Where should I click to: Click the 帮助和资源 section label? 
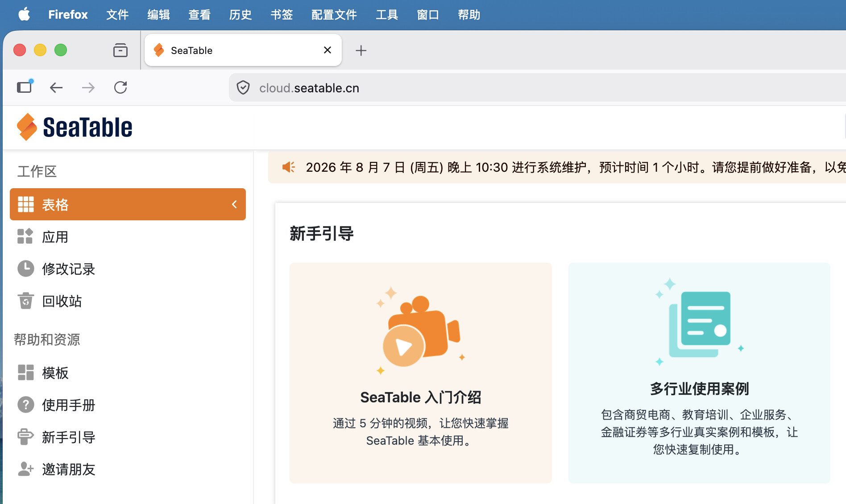click(47, 339)
